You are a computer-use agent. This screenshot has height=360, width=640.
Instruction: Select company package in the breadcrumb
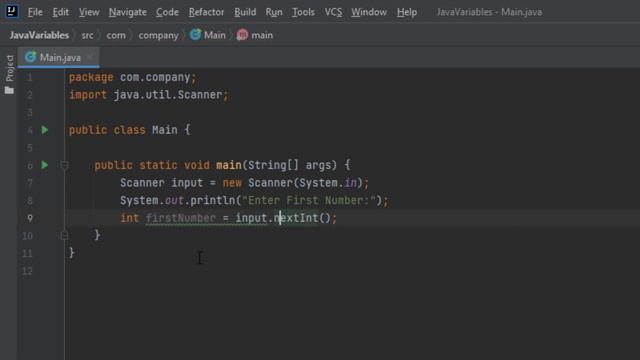pyautogui.click(x=158, y=36)
